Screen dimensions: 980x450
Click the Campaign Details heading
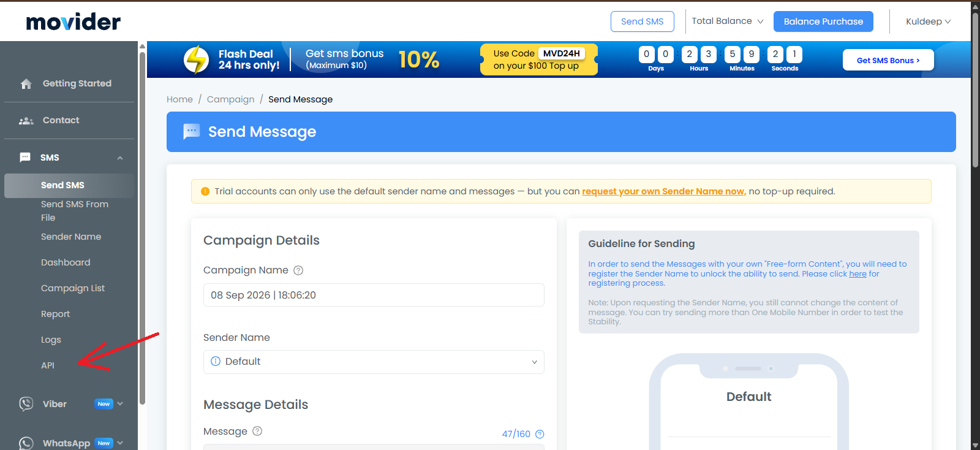[x=262, y=240]
